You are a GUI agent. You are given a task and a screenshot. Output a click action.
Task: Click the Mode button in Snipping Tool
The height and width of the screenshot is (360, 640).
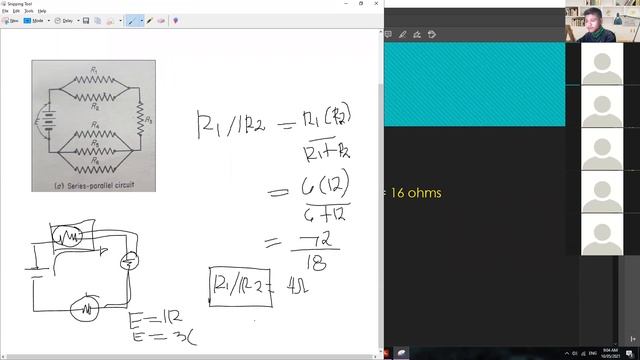tap(33, 20)
